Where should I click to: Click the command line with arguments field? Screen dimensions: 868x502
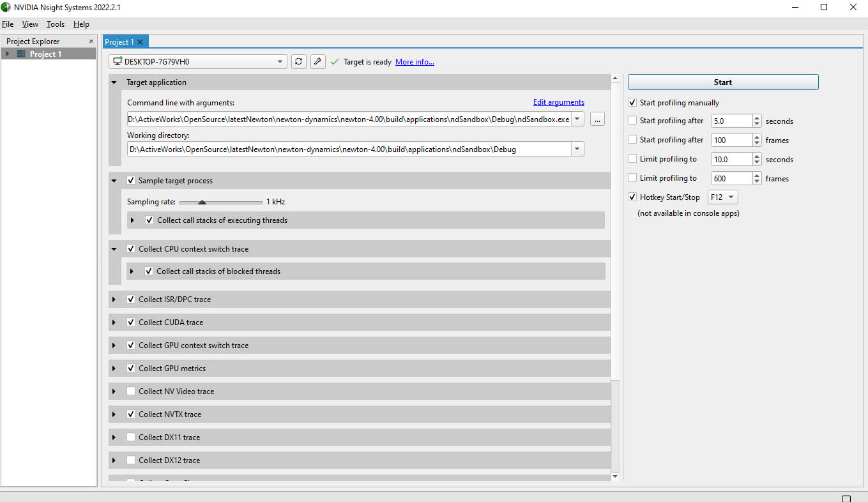click(349, 119)
